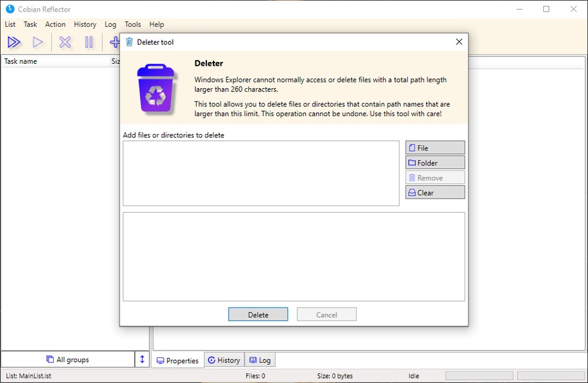Viewport: 588px width, 383px height.
Task: Click the 'List: MainList.lst' status text
Action: (x=29, y=376)
